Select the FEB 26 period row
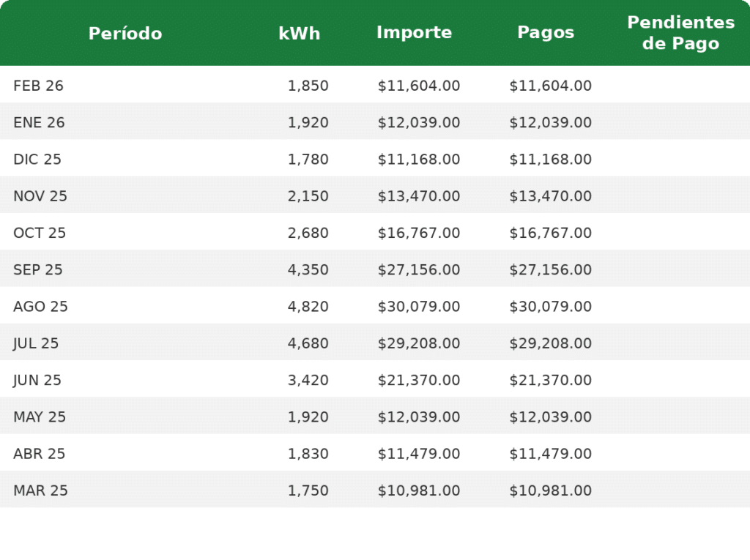Screen dimensions: 750x560 [375, 85]
